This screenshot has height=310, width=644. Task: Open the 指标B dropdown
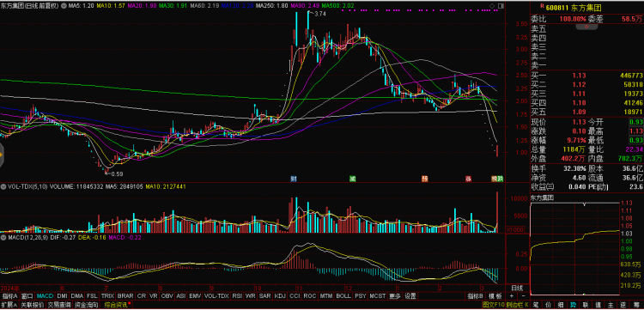(476, 296)
